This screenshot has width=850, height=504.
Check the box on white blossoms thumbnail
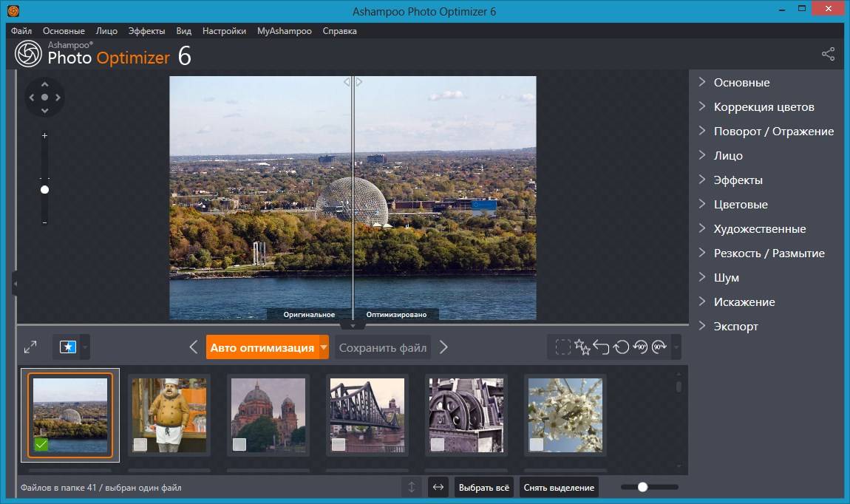(536, 444)
